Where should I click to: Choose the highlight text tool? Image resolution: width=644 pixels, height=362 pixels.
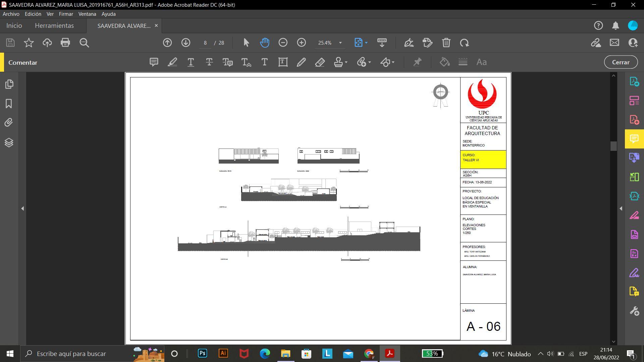172,62
